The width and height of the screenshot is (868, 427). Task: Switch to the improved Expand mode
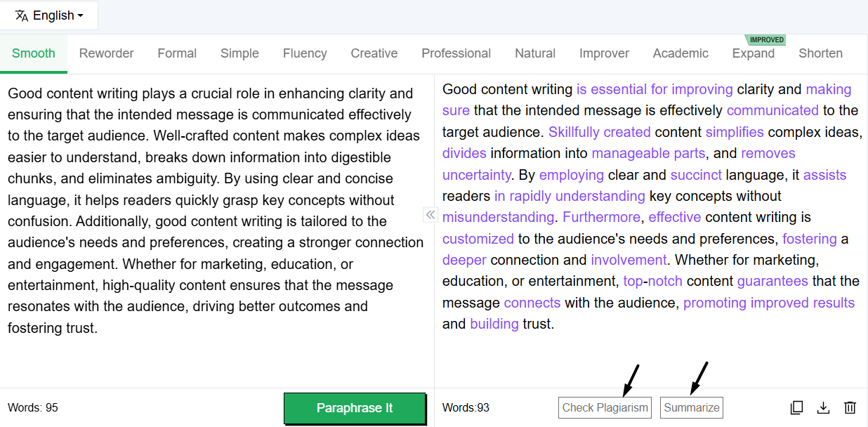[x=753, y=53]
